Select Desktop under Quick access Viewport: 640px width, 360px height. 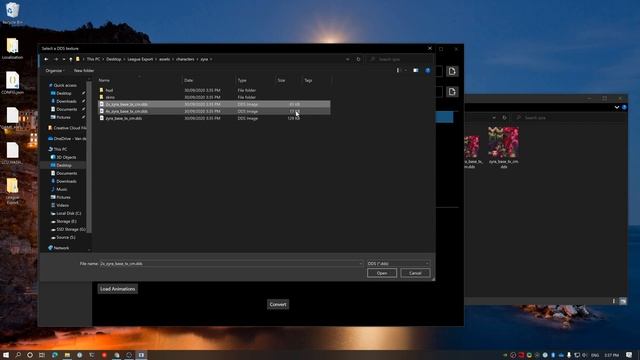click(x=64, y=93)
